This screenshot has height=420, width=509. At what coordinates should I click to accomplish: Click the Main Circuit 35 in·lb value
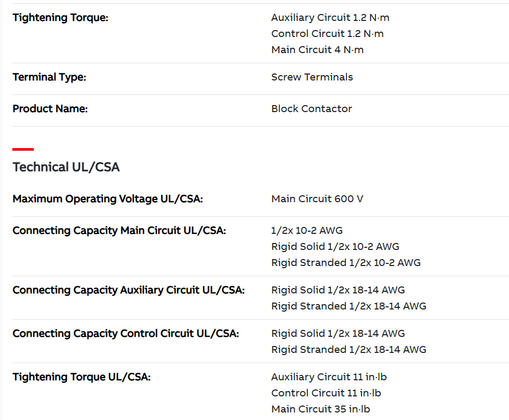(321, 409)
